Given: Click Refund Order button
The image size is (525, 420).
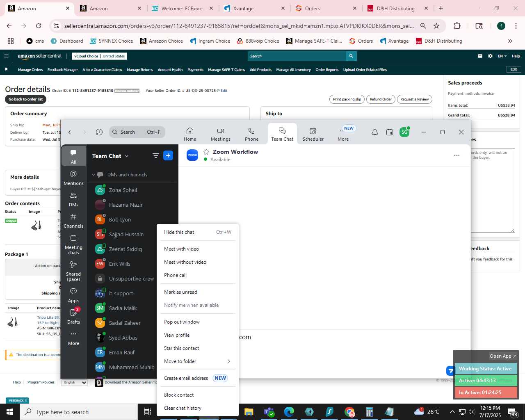Looking at the screenshot, I should tap(381, 99).
